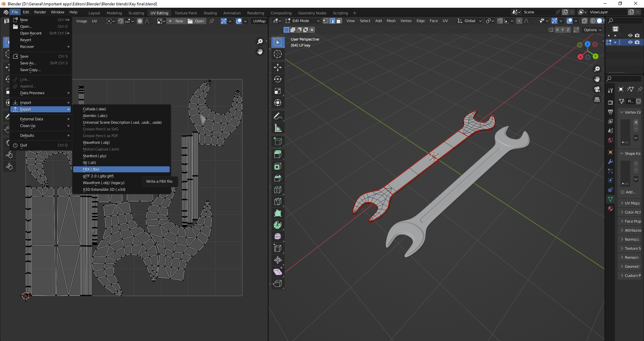Choose the Extrude Region tool
Viewport: 644px width, 341px height.
[x=278, y=155]
